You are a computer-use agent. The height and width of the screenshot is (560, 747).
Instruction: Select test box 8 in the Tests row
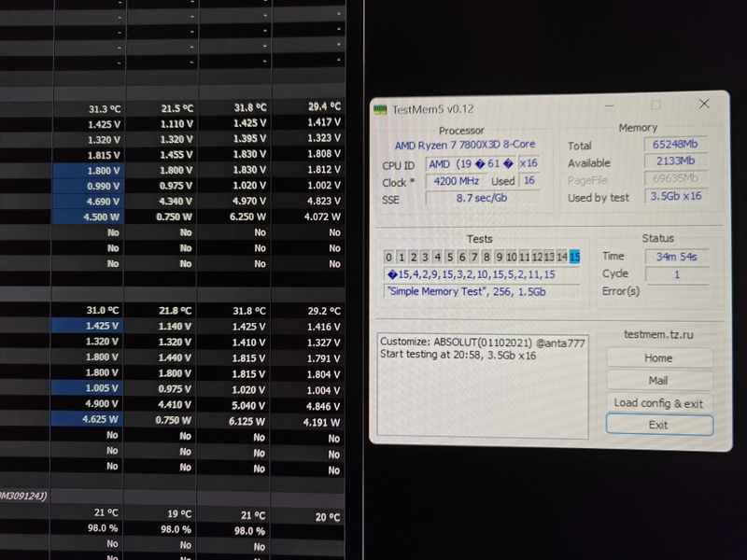click(486, 258)
